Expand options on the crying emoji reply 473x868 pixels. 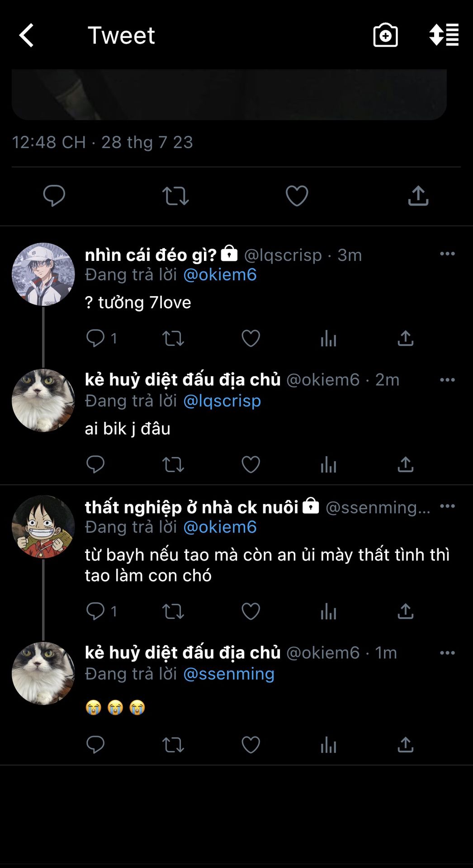click(x=447, y=653)
